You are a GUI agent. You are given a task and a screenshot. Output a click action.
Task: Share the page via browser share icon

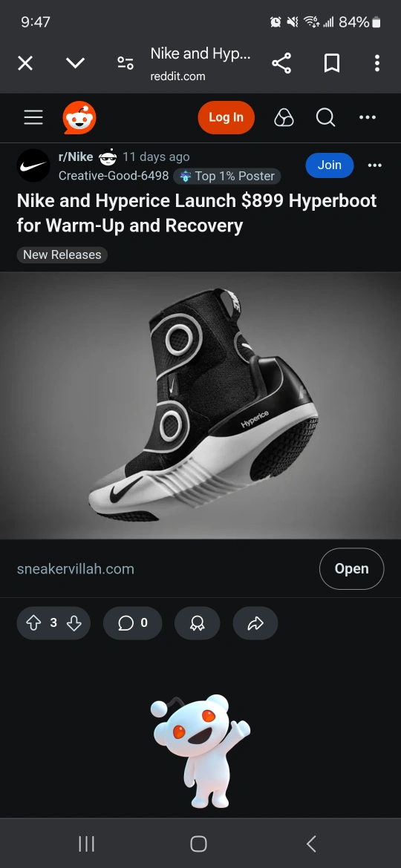(x=281, y=64)
